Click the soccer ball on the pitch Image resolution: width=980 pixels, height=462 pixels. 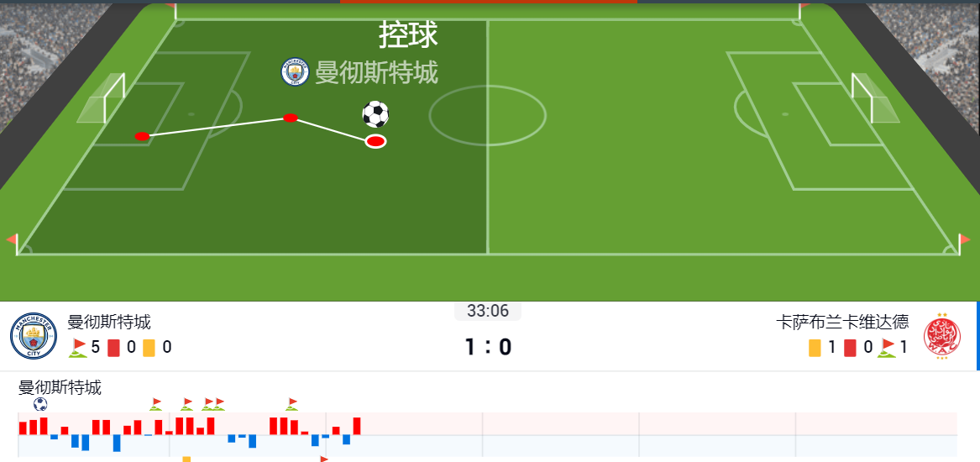click(x=375, y=113)
